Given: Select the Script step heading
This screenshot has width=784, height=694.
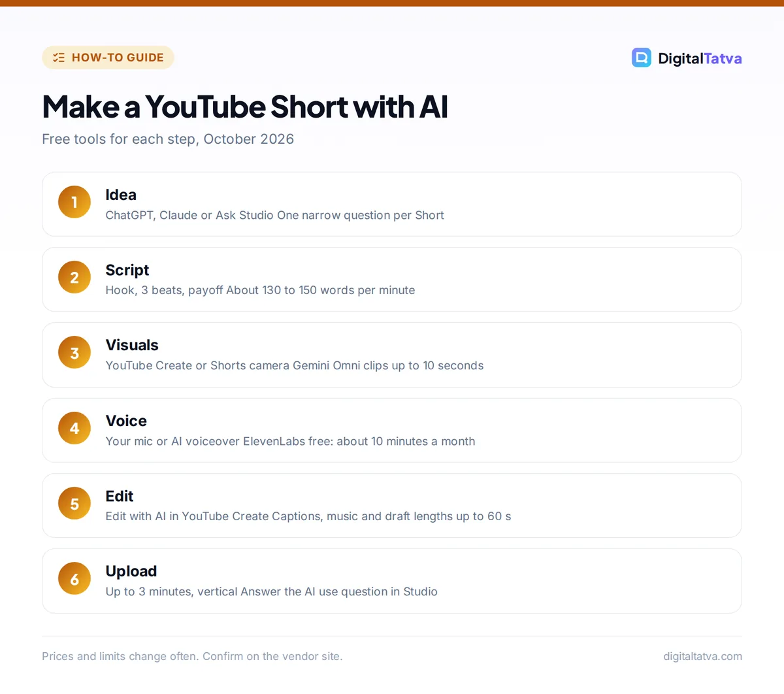Looking at the screenshot, I should [x=127, y=270].
